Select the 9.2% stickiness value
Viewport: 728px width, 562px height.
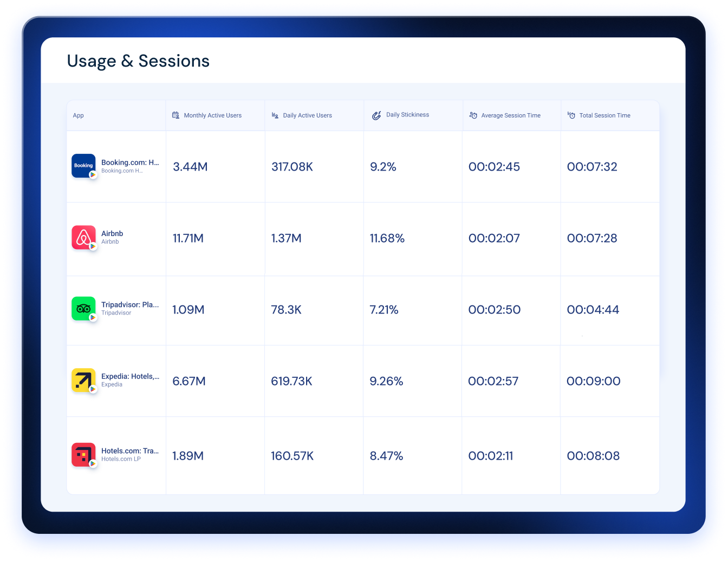click(383, 167)
